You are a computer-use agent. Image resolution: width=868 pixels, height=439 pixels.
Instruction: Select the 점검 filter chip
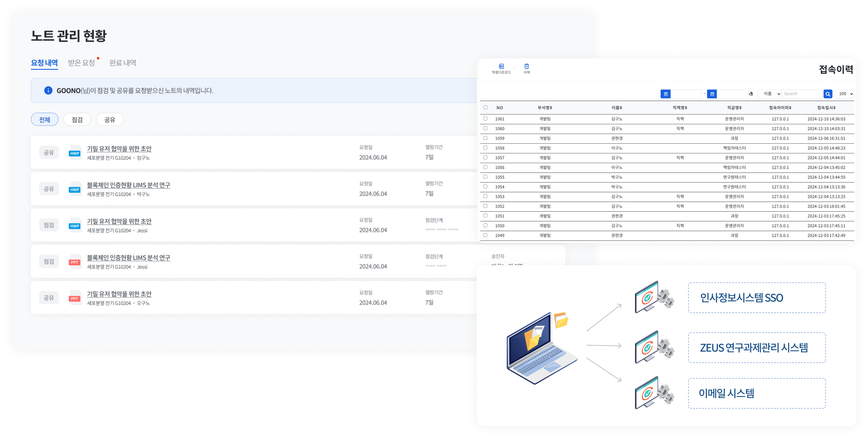click(77, 119)
